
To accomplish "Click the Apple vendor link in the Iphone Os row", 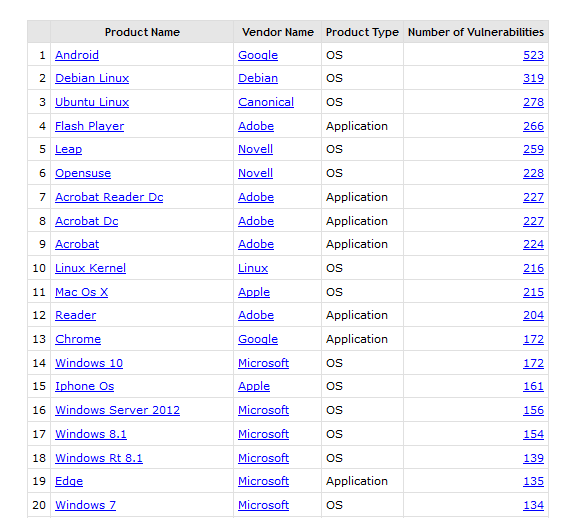I will [254, 386].
